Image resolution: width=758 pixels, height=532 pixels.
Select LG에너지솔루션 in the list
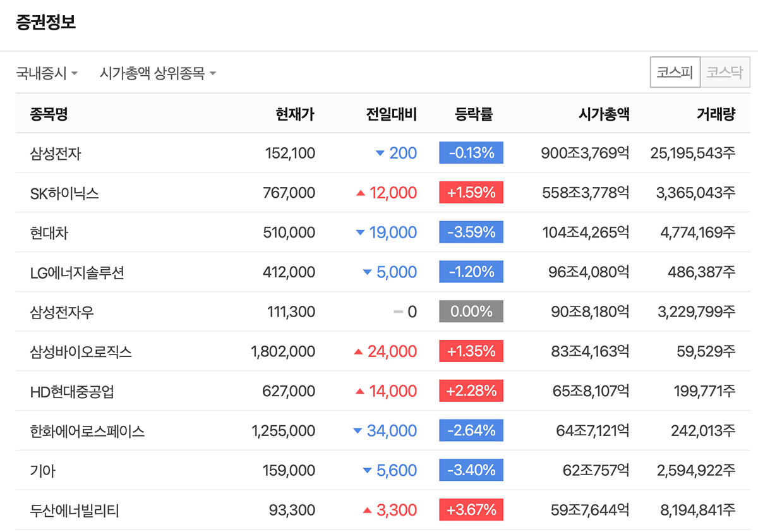[x=77, y=272]
